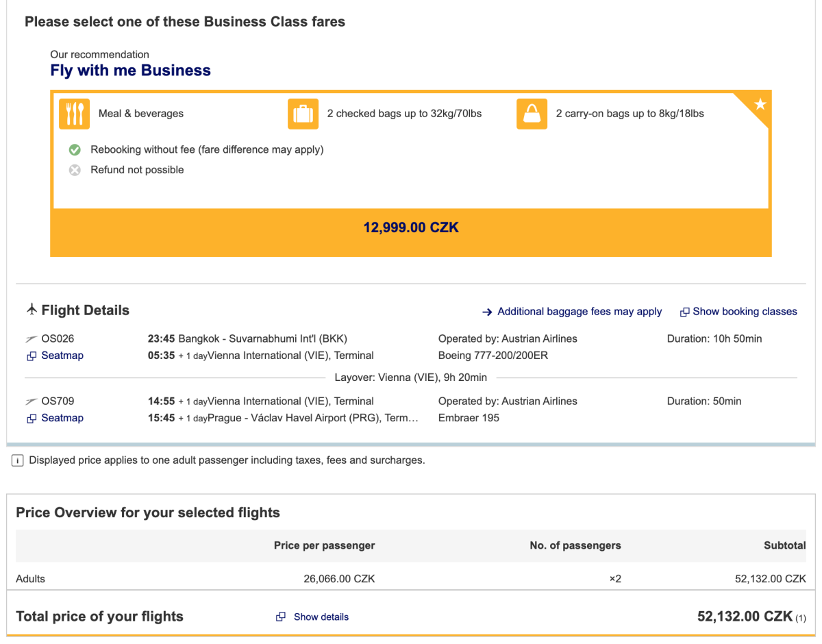
Task: Click the Fly with me Business heading
Action: pos(130,71)
